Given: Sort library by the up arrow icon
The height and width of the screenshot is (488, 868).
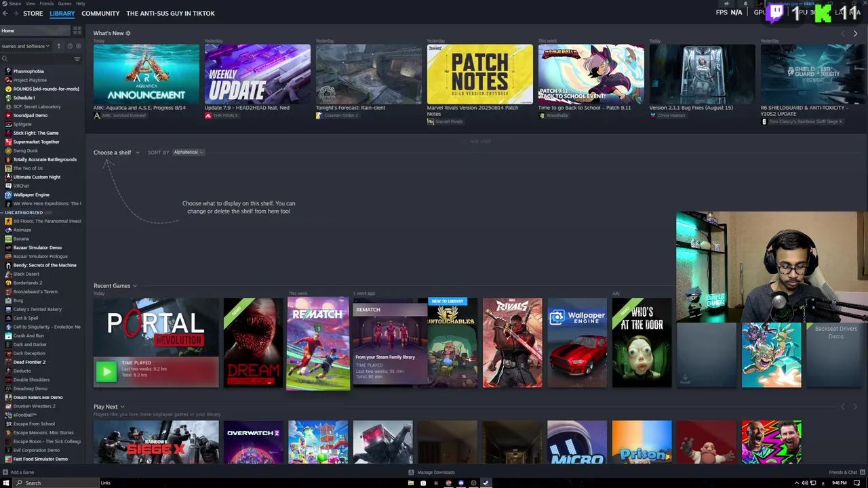Looking at the screenshot, I should (59, 46).
